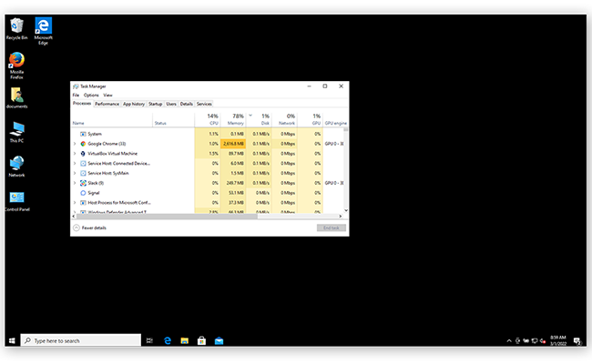Show hidden system tray icons
This screenshot has width=592, height=364.
point(509,341)
